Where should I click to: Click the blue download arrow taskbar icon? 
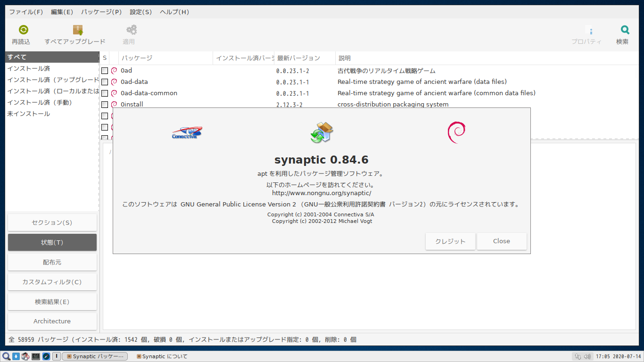[16, 356]
